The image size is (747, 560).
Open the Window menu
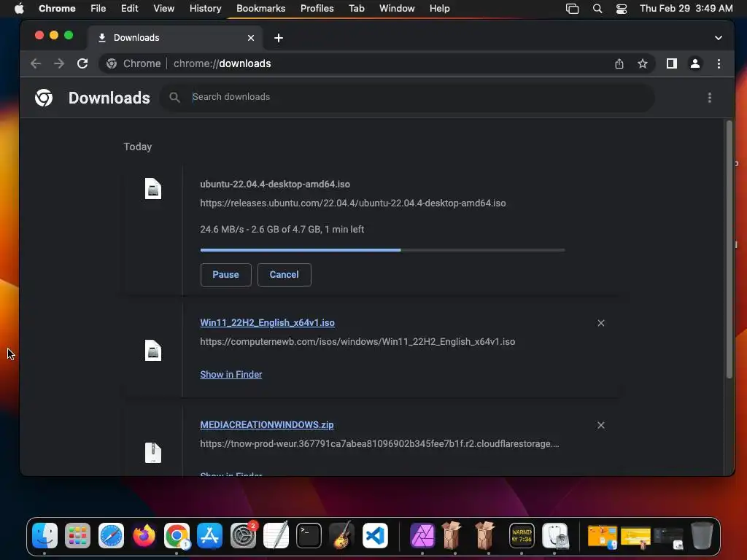(x=397, y=9)
